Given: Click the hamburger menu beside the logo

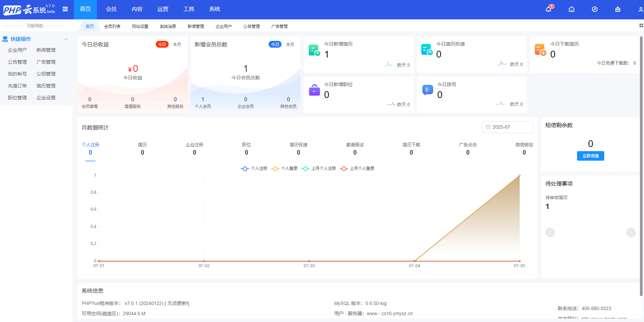Looking at the screenshot, I should [x=65, y=9].
